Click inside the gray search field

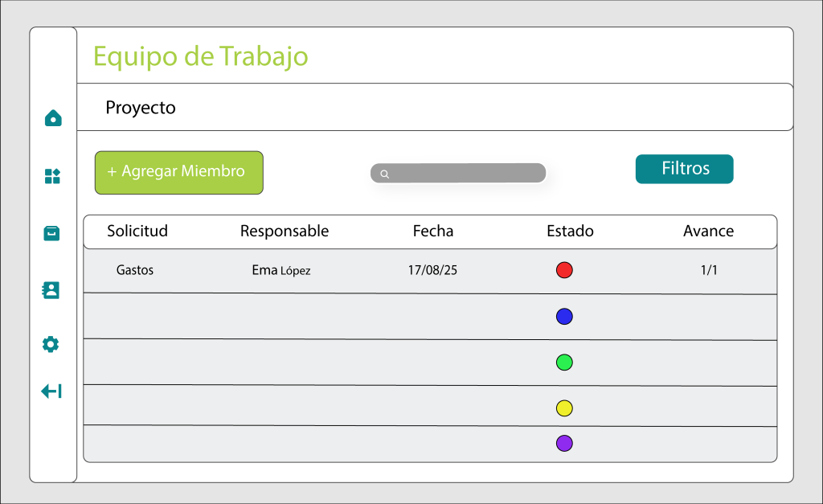point(458,173)
